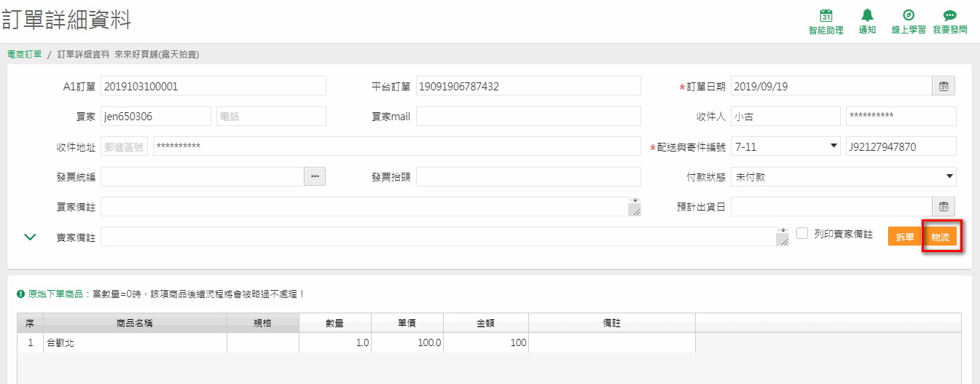Select the 合歡北 product name cell
Viewport: 980px width, 384px height.
point(135,342)
